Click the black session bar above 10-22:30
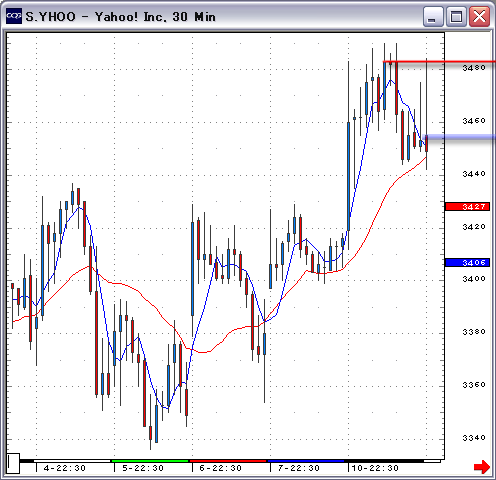The height and width of the screenshot is (480, 496). tap(384, 461)
